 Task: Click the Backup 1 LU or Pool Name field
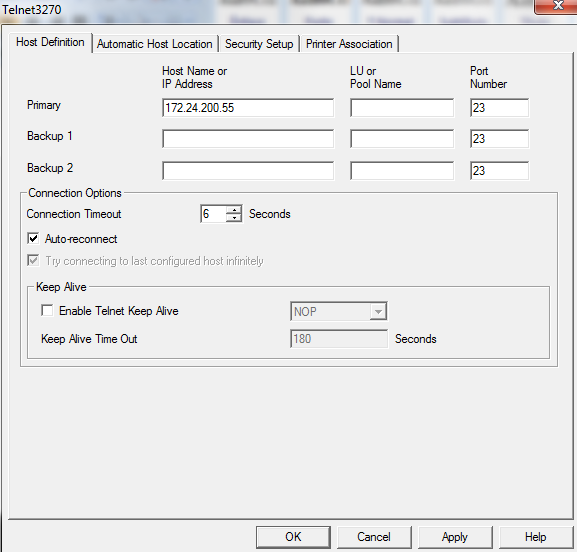[x=402, y=139]
